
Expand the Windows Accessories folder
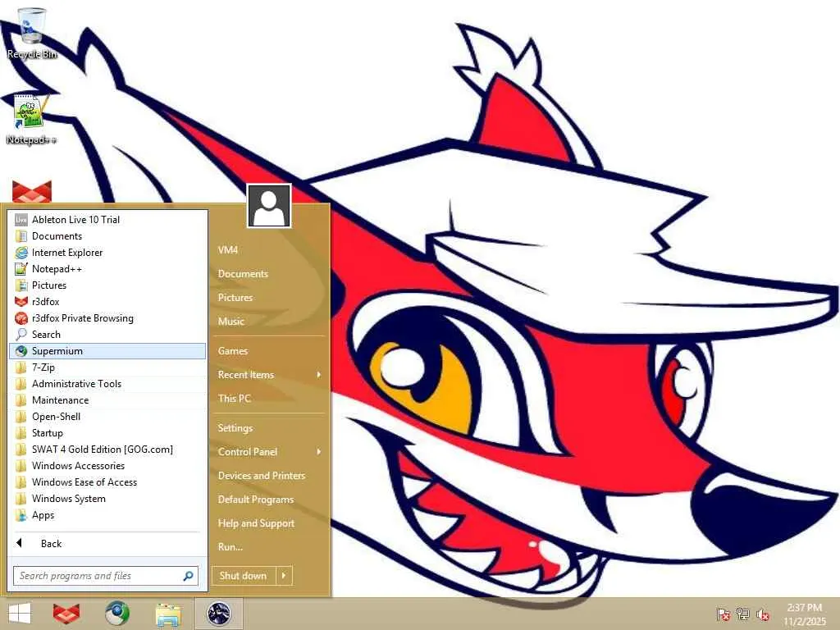[107, 466]
